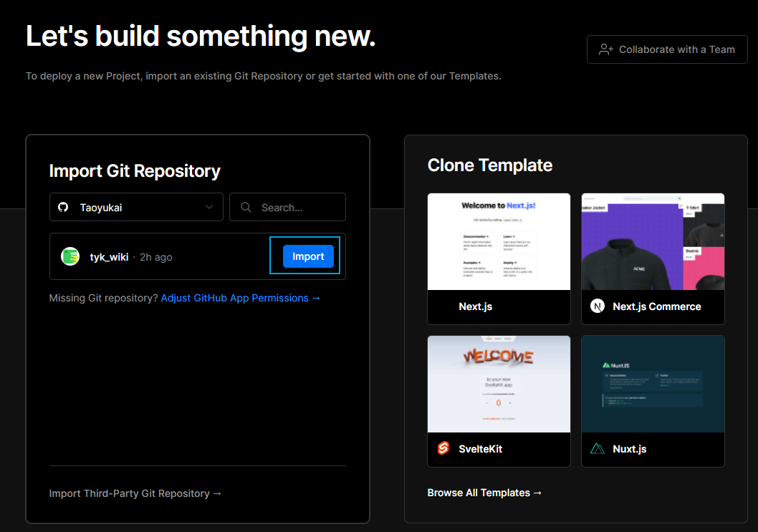Click the 'Import Git Repository' heading
This screenshot has height=532, width=758.
pyautogui.click(x=135, y=171)
